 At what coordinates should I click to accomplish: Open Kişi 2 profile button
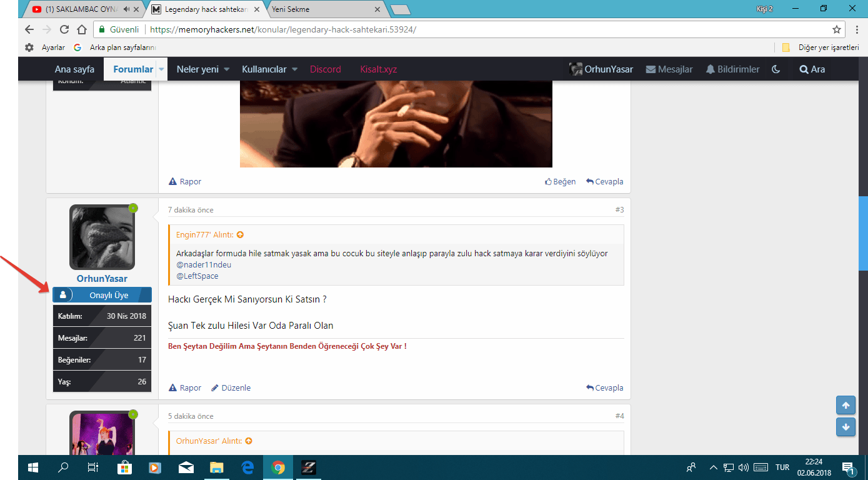coord(764,9)
